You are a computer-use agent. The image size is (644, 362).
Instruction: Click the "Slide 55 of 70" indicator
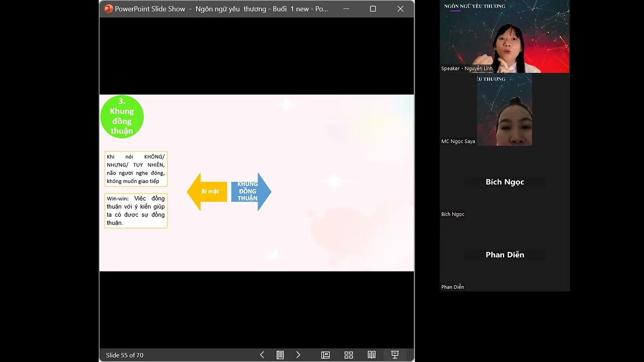click(125, 355)
